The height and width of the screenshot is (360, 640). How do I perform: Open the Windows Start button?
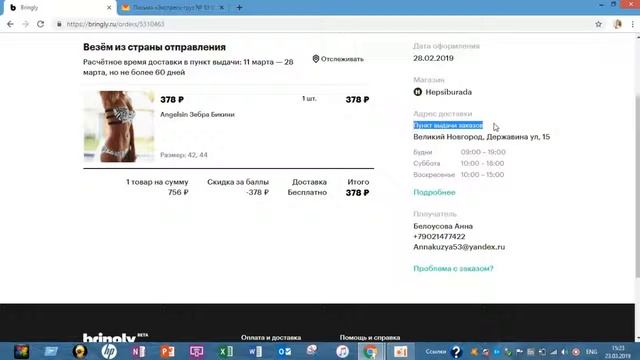pyautogui.click(x=21, y=351)
